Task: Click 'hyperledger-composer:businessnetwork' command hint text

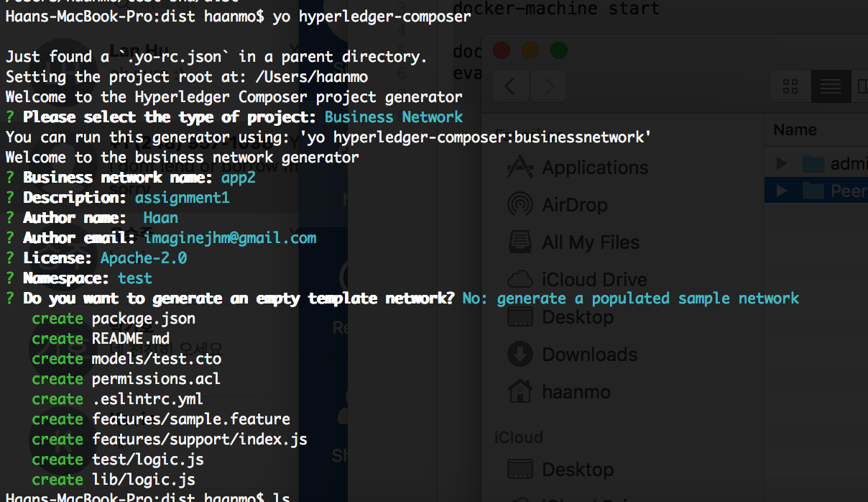Action: pyautogui.click(x=489, y=137)
